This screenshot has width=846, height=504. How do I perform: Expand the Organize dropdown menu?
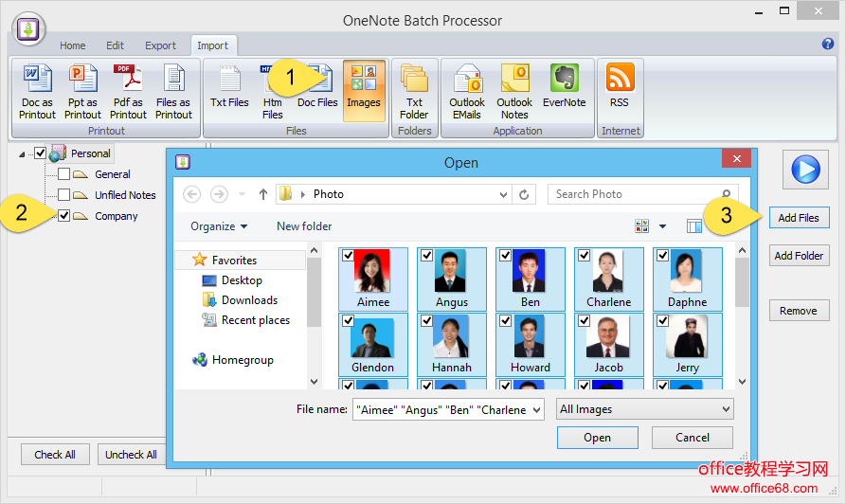(219, 226)
